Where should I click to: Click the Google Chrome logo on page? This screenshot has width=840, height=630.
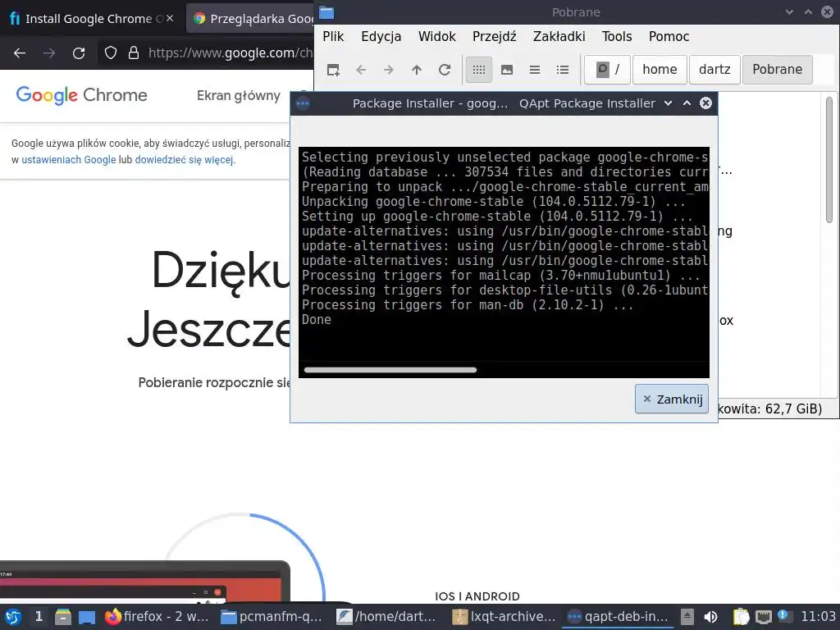(81, 95)
